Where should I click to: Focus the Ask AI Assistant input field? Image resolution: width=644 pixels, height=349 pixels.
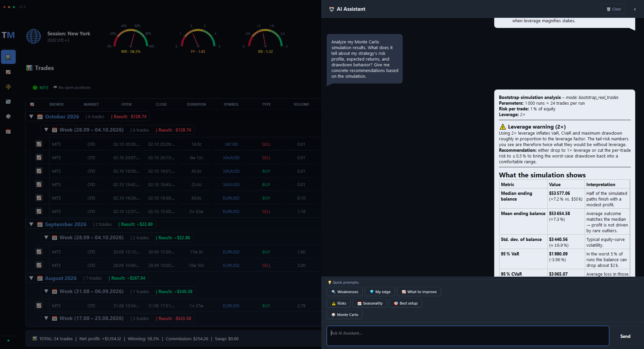468,336
